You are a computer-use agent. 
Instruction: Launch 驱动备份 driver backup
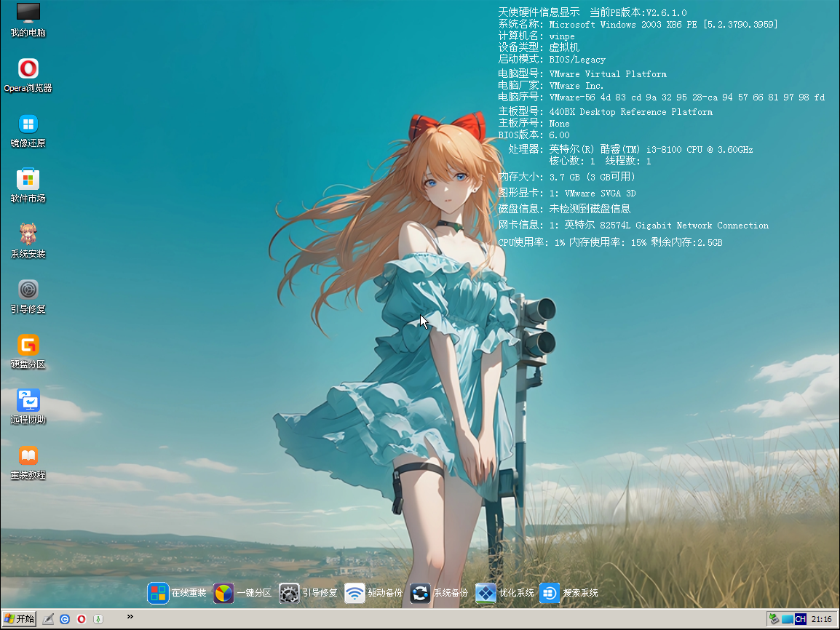click(x=354, y=593)
